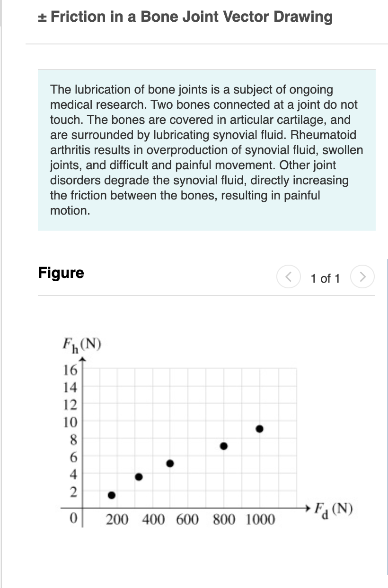
Task: Click the problem title Friction in a Bone Joint
Action: (x=185, y=17)
